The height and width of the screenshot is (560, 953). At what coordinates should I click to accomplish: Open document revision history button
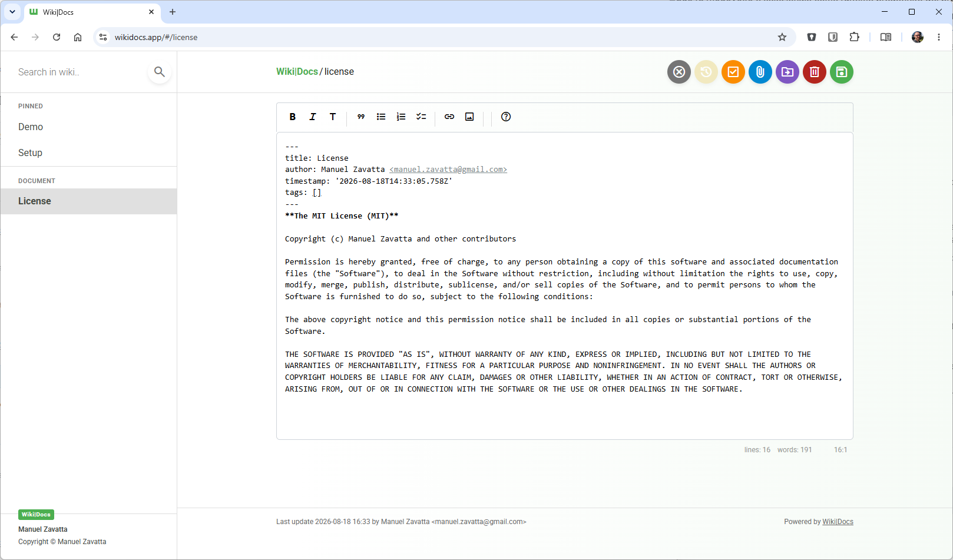click(706, 72)
